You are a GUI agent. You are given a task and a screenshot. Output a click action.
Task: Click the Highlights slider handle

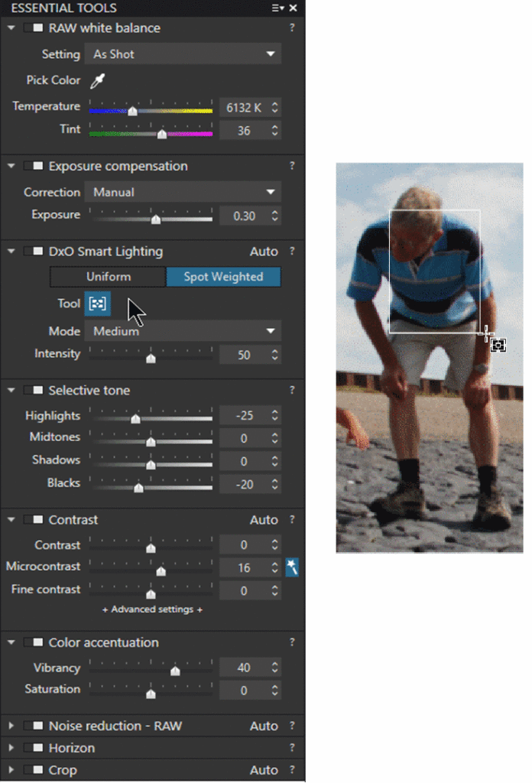pyautogui.click(x=135, y=418)
